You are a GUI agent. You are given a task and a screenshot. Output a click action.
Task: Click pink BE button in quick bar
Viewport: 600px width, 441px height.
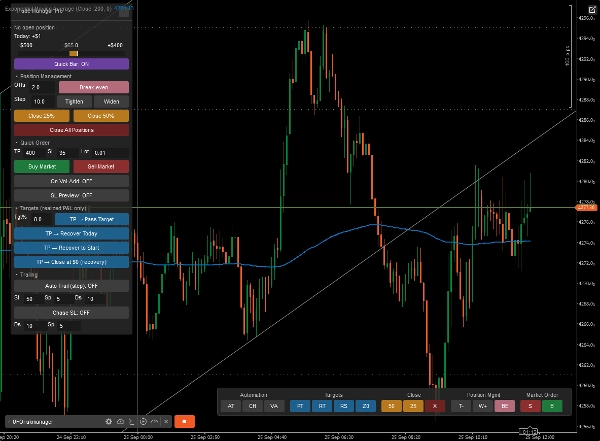click(x=505, y=406)
